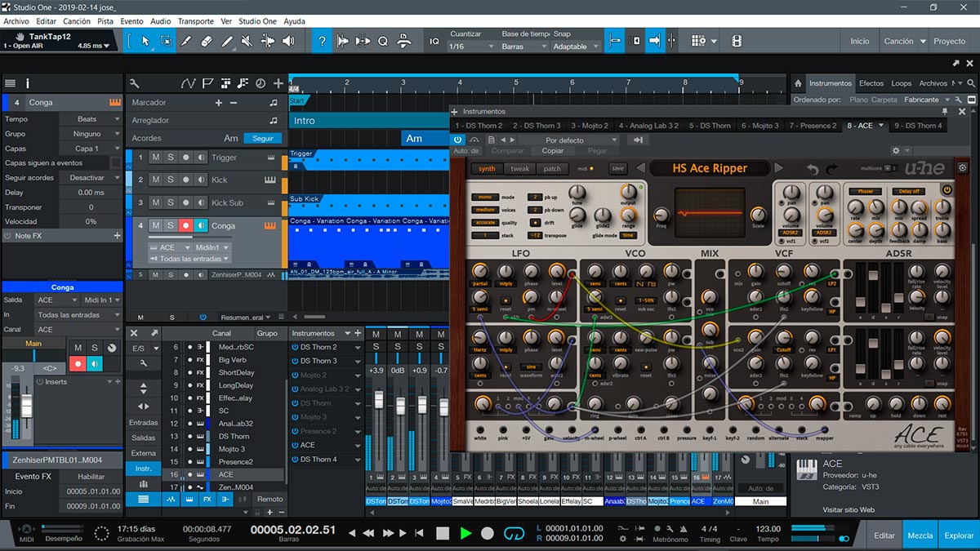Image resolution: width=980 pixels, height=551 pixels.
Task: Click the IQ input quantize button
Action: coord(434,41)
